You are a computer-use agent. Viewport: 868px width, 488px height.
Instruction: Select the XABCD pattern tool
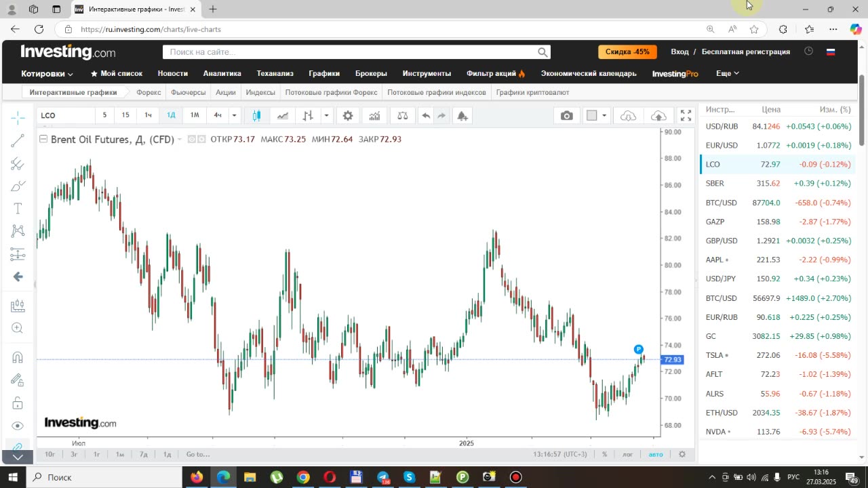click(x=18, y=231)
